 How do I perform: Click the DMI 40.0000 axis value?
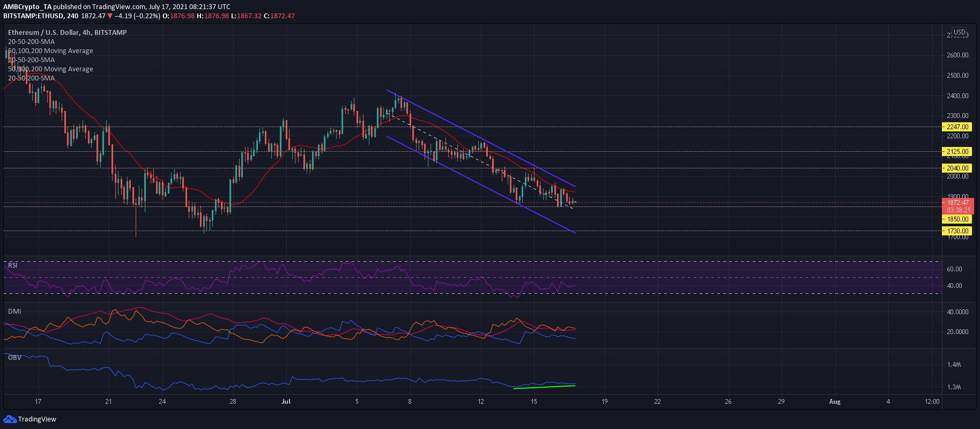pyautogui.click(x=957, y=312)
